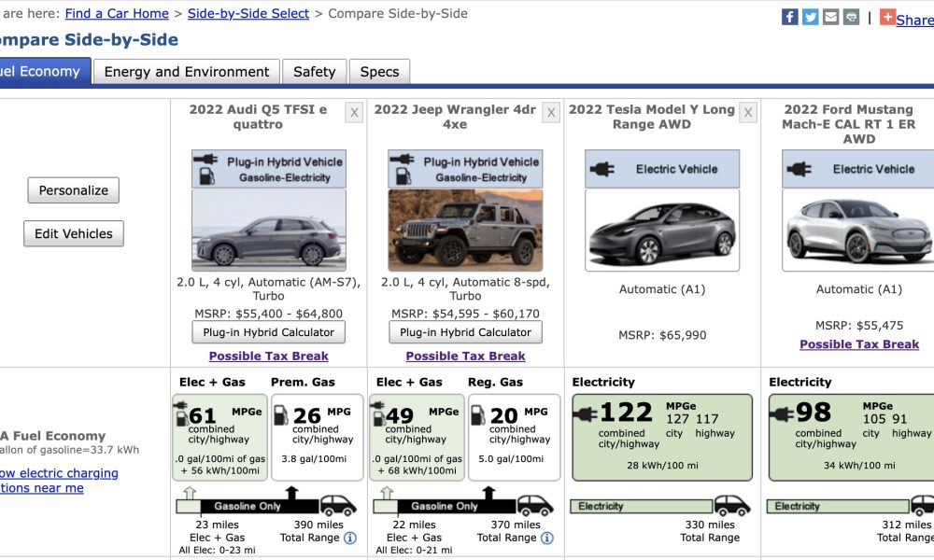Click the Electricity range bar above 330 miles
This screenshot has height=560, width=934.
coord(642,507)
